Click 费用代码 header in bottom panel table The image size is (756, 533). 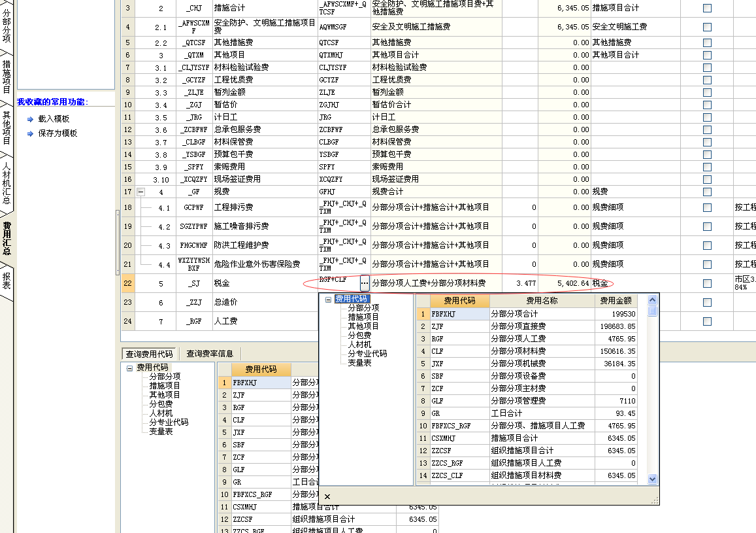click(x=261, y=369)
